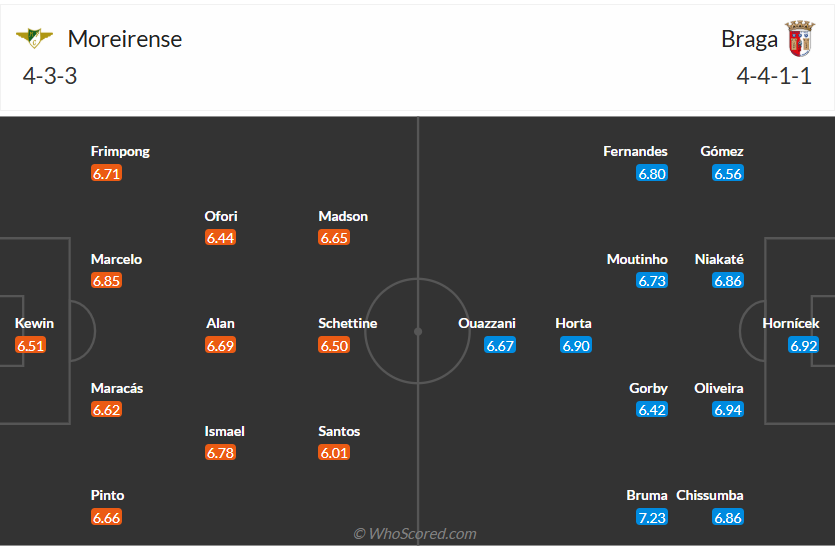Click Braga 4-4-1-1 formation label
838x546 pixels.
pos(774,76)
